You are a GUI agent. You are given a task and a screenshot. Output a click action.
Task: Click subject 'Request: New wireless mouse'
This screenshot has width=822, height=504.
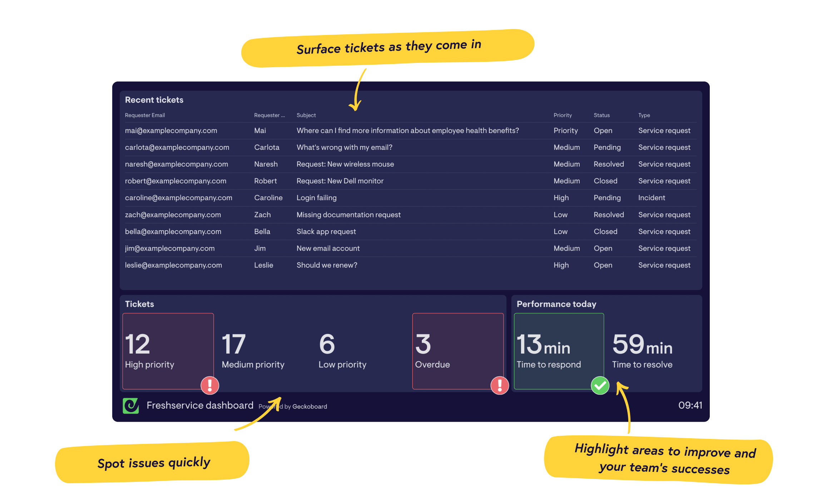(x=345, y=164)
